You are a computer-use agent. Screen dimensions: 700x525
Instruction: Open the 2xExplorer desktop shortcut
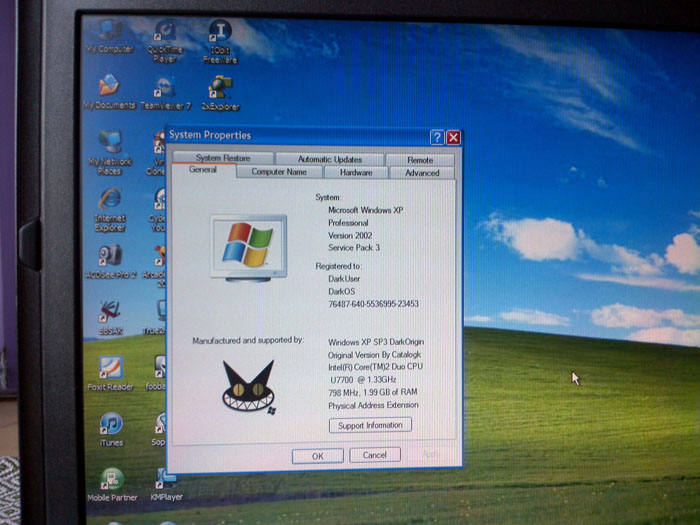coord(219,89)
